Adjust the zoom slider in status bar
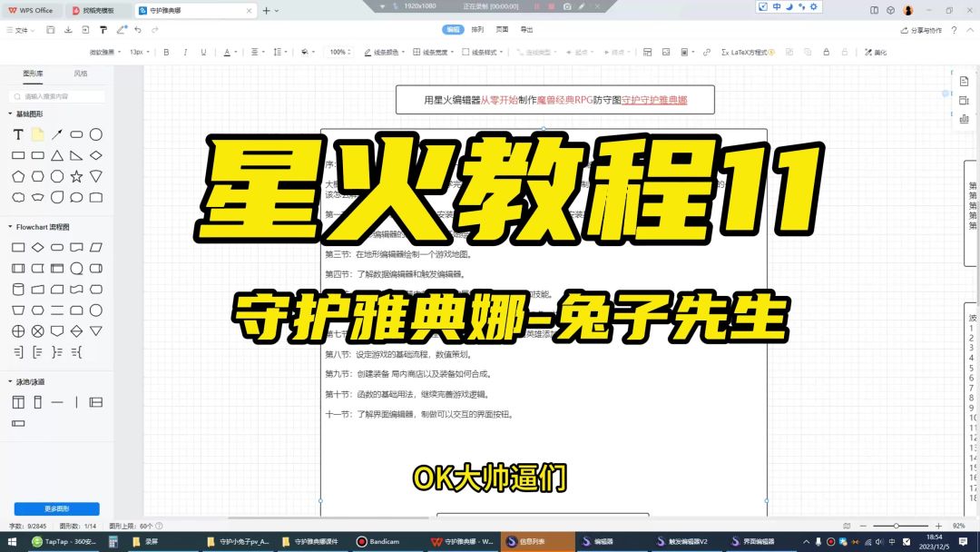The width and height of the screenshot is (980, 552). pyautogui.click(x=897, y=526)
